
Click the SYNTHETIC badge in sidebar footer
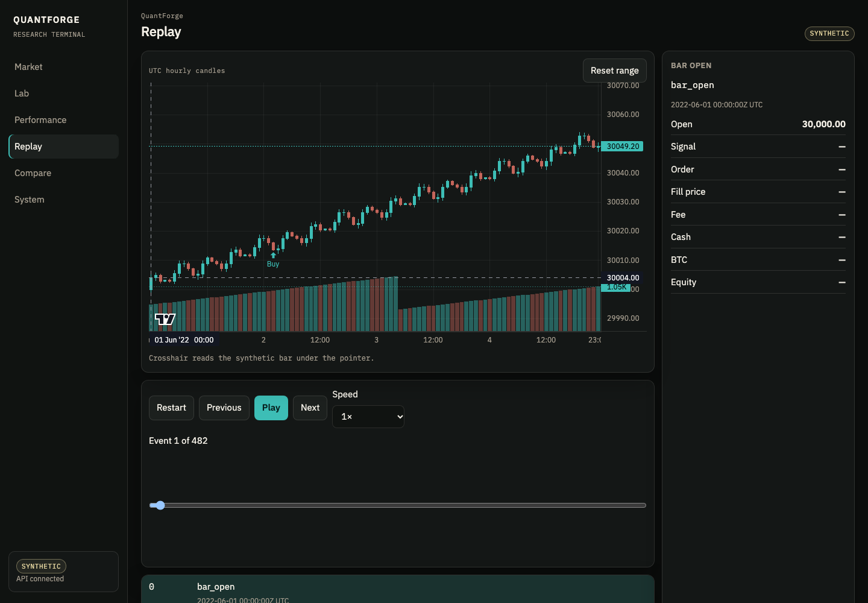point(41,566)
